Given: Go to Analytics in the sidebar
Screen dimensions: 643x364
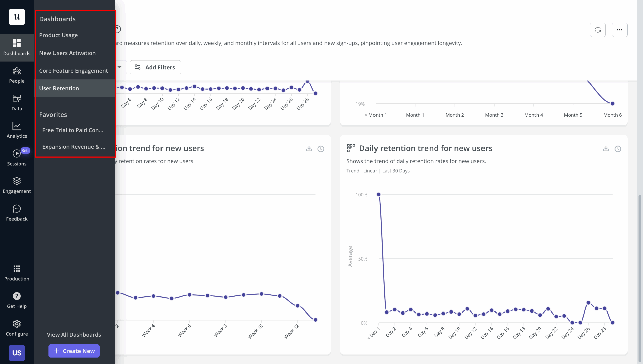Looking at the screenshot, I should coord(17,130).
